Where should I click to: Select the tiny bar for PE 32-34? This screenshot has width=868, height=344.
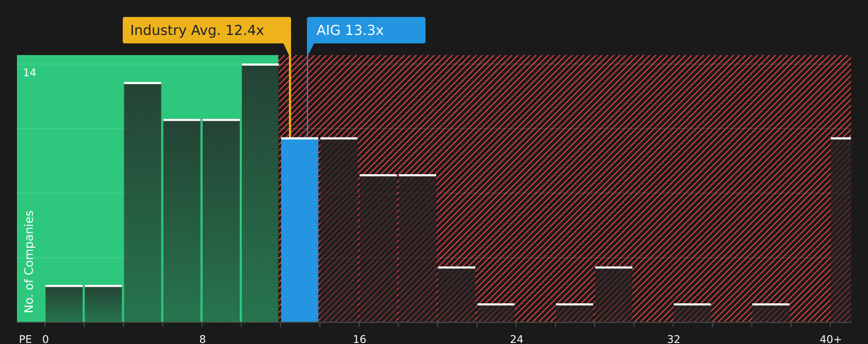[x=692, y=313]
